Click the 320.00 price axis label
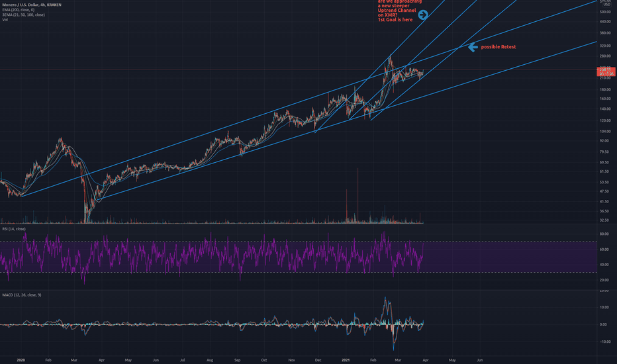The height and width of the screenshot is (364, 617). coord(605,46)
